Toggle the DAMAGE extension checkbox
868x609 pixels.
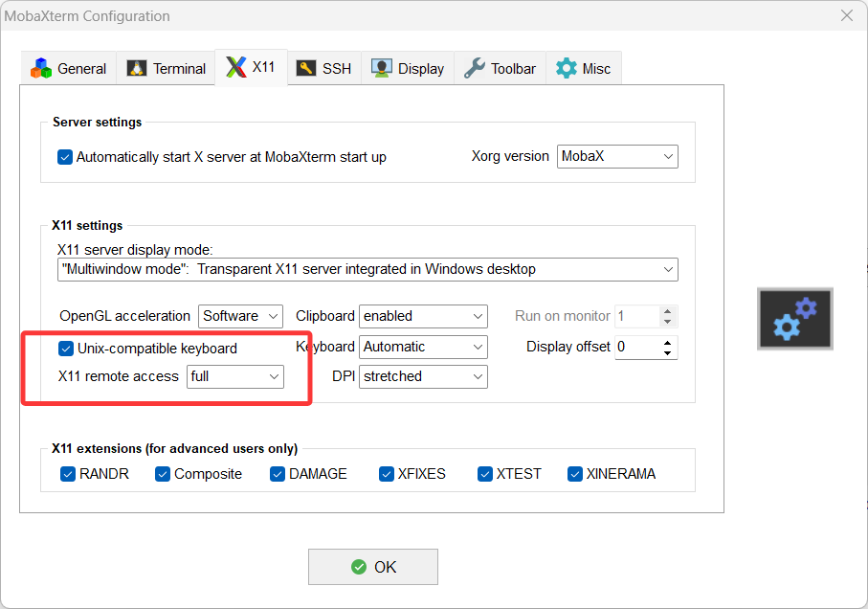coord(278,474)
